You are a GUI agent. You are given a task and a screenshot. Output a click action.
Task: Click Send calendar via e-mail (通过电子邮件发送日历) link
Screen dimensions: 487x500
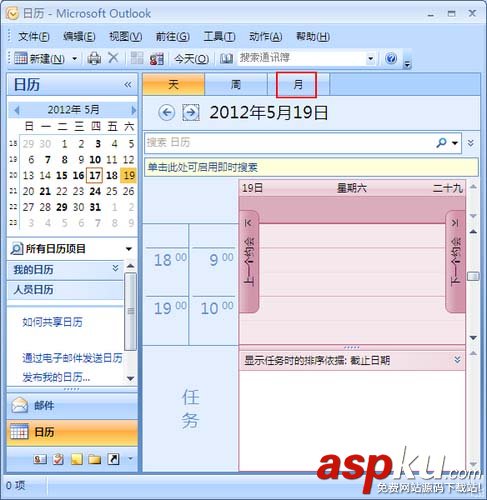pos(72,358)
